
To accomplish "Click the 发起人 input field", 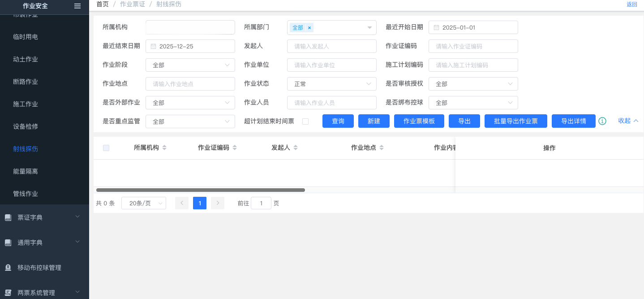I will pos(331,46).
